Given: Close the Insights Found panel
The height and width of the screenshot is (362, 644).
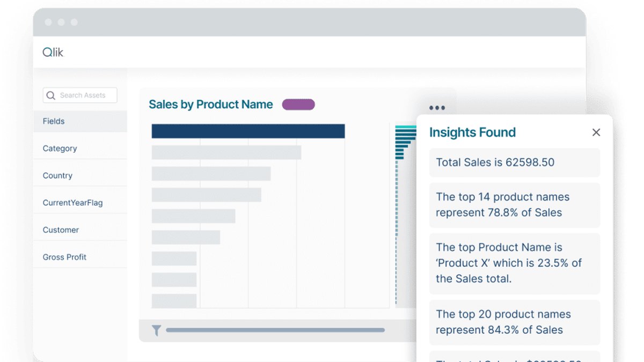Looking at the screenshot, I should tap(596, 132).
